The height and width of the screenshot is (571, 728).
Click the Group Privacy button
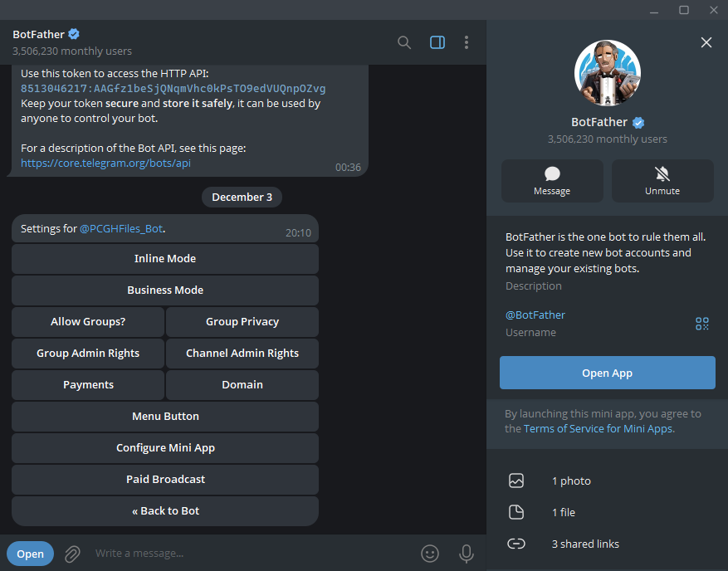242,322
